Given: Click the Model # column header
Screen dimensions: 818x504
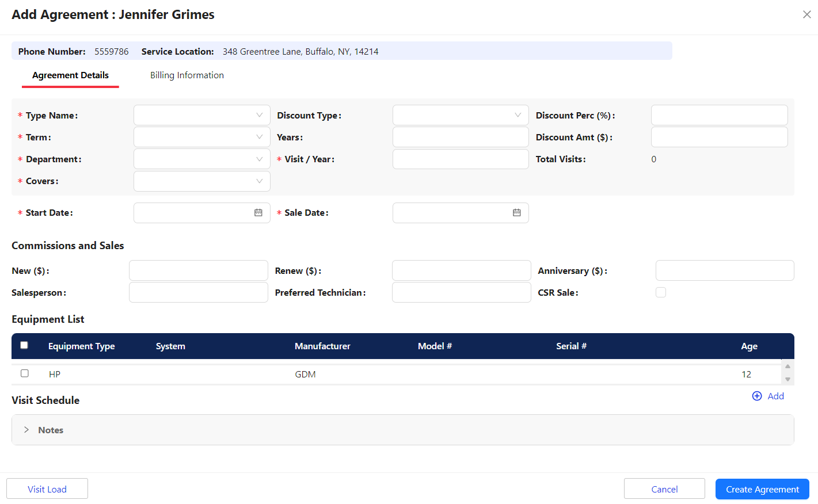Looking at the screenshot, I should 435,346.
